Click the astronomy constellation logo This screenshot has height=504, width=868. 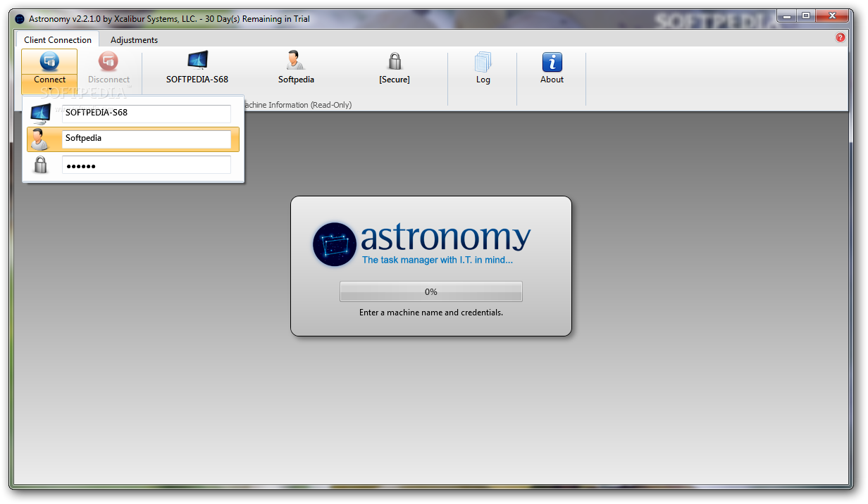click(x=335, y=244)
